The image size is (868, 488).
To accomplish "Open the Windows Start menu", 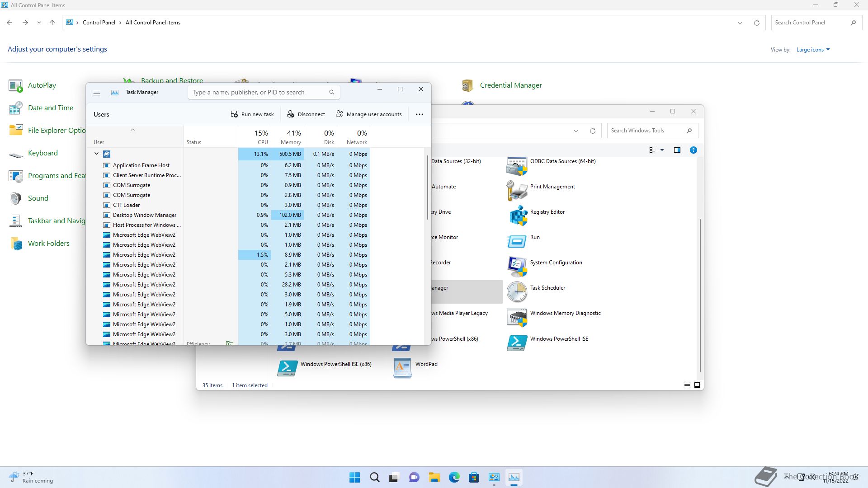I will 355,477.
